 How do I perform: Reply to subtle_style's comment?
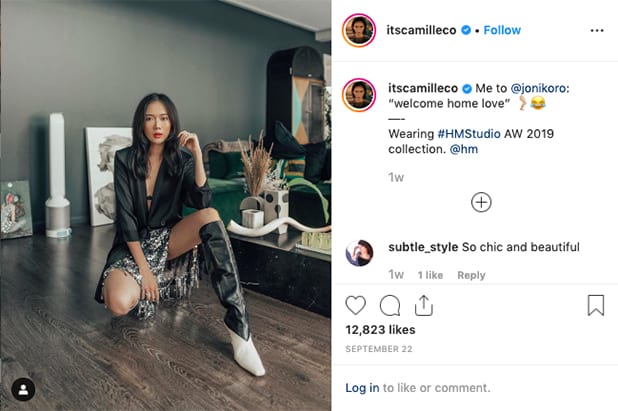(470, 275)
